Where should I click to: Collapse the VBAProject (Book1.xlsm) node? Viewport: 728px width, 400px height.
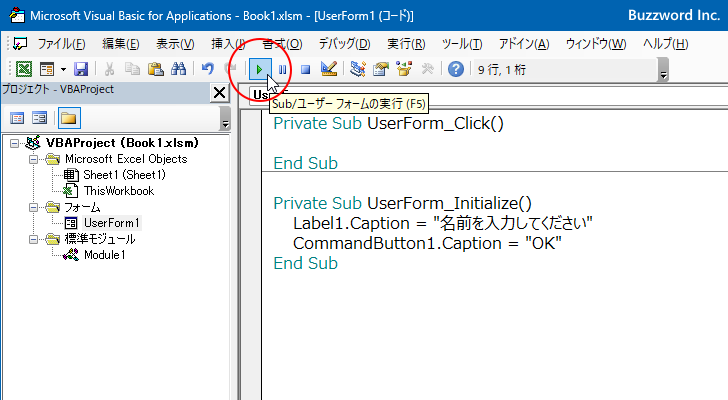[14, 143]
